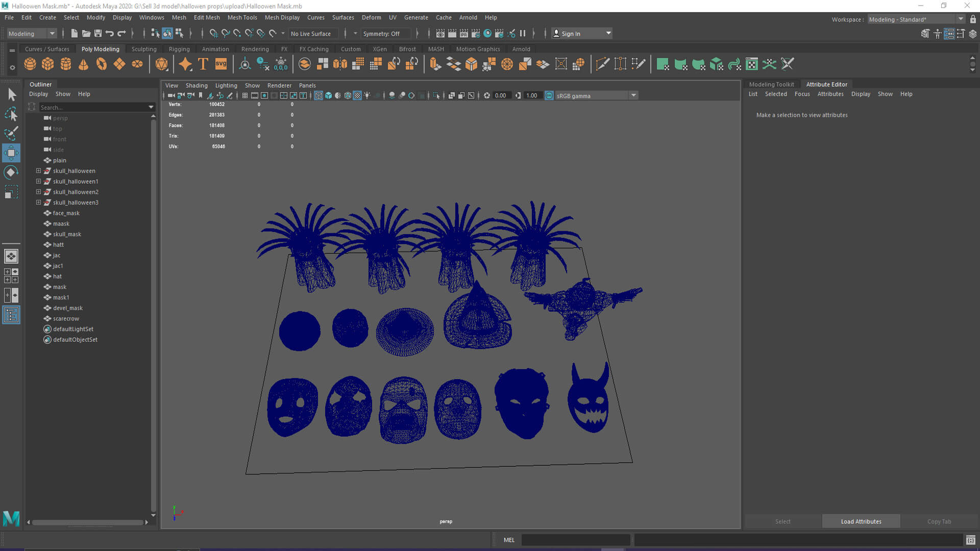
Task: Click the Sign In button
Action: point(582,34)
